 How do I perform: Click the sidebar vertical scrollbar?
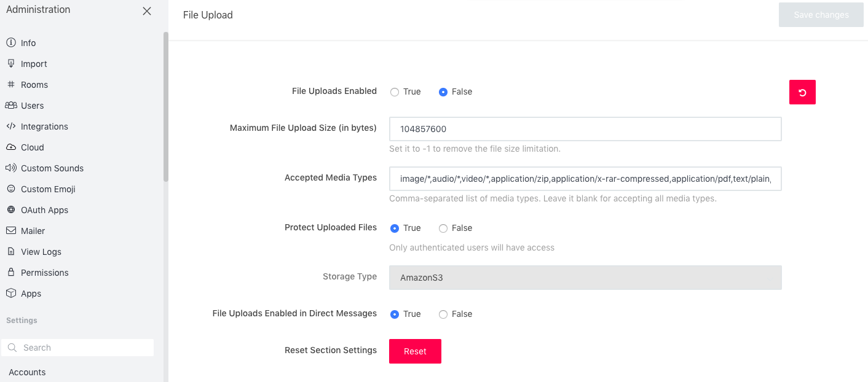pos(165,107)
